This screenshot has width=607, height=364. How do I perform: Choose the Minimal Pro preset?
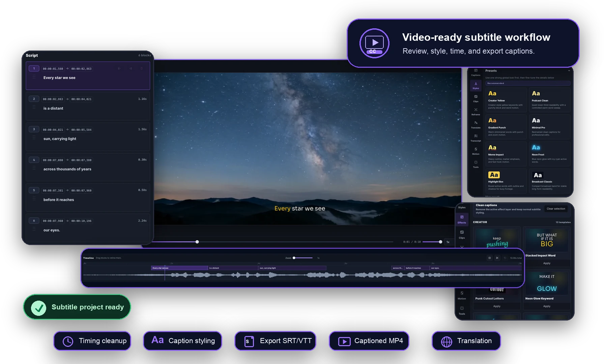(549, 126)
